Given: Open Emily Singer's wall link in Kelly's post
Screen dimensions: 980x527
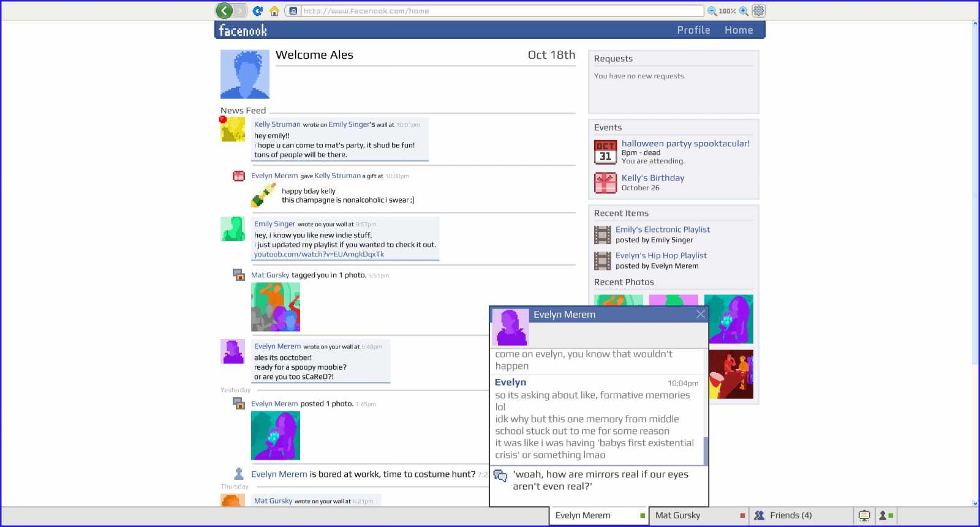Looking at the screenshot, I should [x=349, y=124].
